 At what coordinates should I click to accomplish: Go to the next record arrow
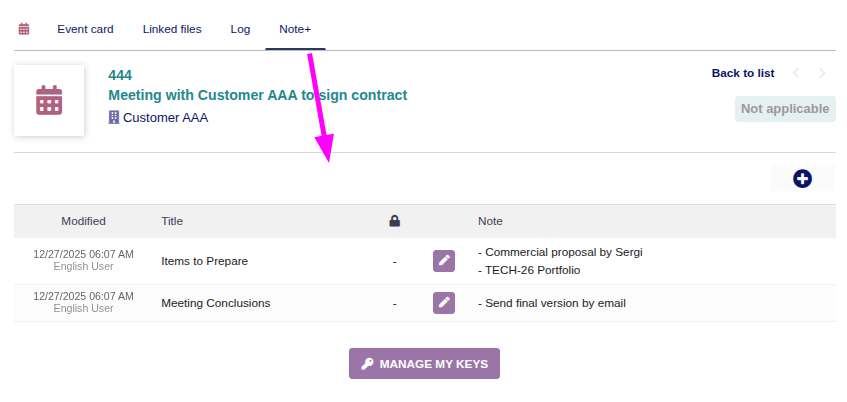pyautogui.click(x=822, y=73)
